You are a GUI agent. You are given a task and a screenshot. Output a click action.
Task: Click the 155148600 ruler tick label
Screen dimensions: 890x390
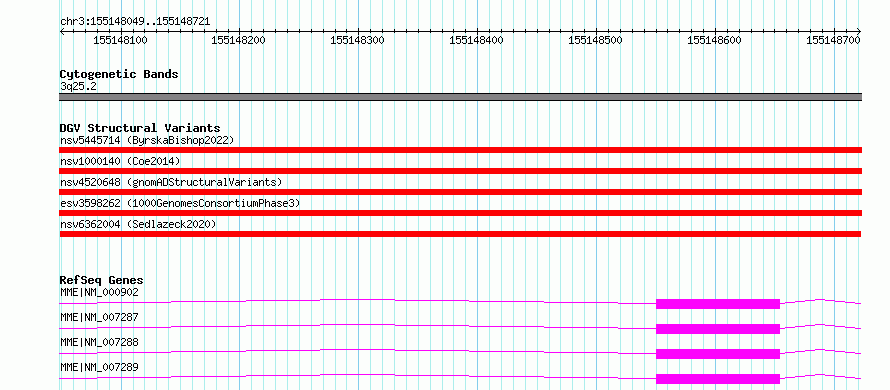pyautogui.click(x=715, y=40)
